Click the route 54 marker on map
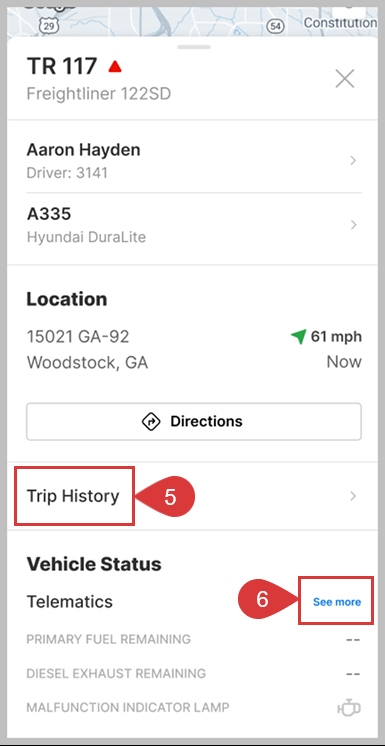 (275, 26)
